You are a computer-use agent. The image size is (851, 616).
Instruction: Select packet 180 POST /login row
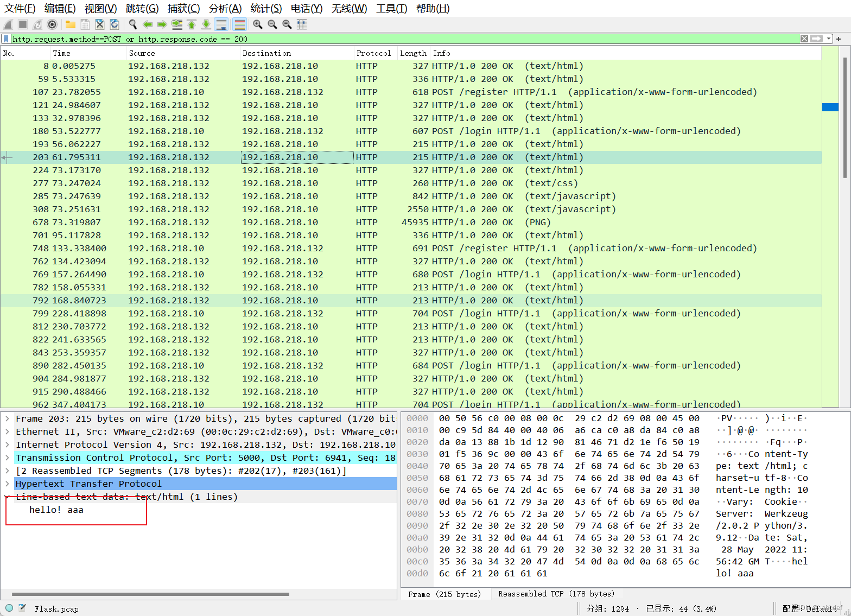coord(411,131)
